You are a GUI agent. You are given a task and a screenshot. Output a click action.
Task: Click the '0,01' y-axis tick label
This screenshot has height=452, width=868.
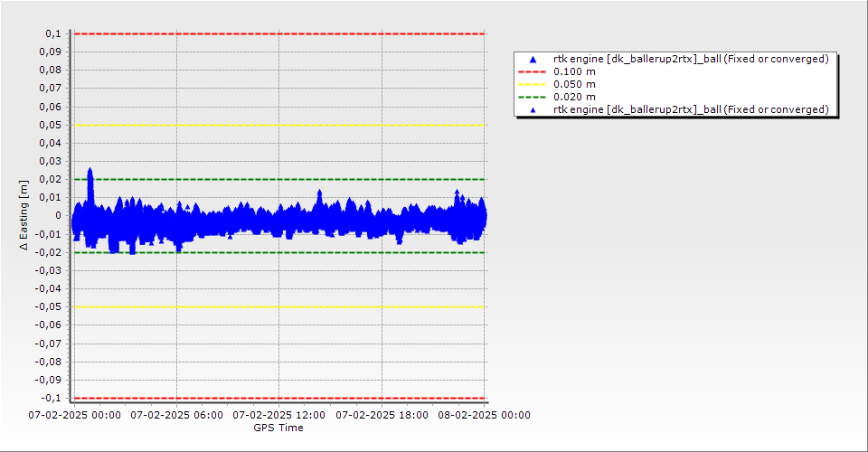coord(51,197)
